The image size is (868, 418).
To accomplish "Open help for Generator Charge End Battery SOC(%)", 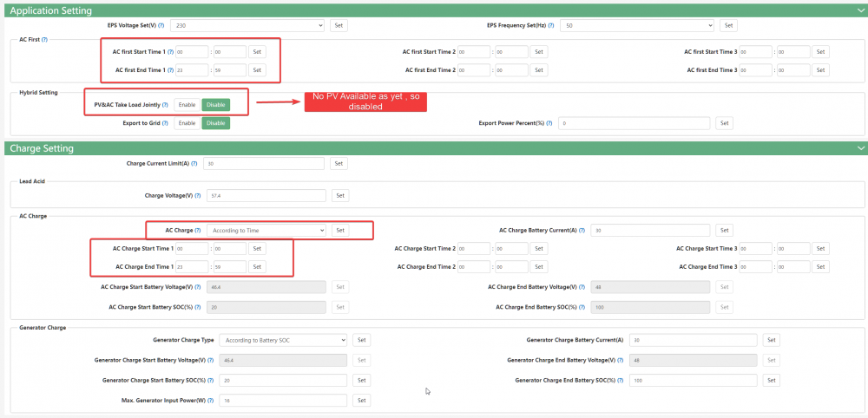I will coord(621,381).
